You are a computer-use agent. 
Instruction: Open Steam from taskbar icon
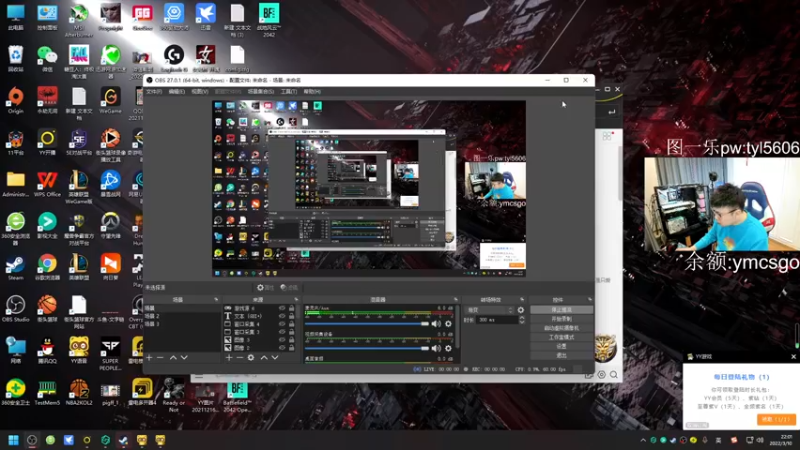coord(123,440)
